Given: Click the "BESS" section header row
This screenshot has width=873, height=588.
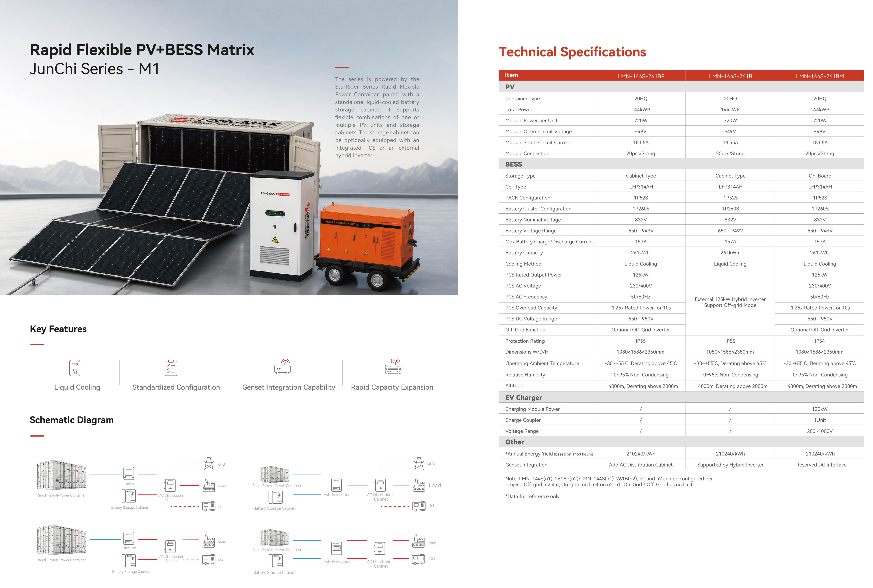Looking at the screenshot, I should point(681,164).
